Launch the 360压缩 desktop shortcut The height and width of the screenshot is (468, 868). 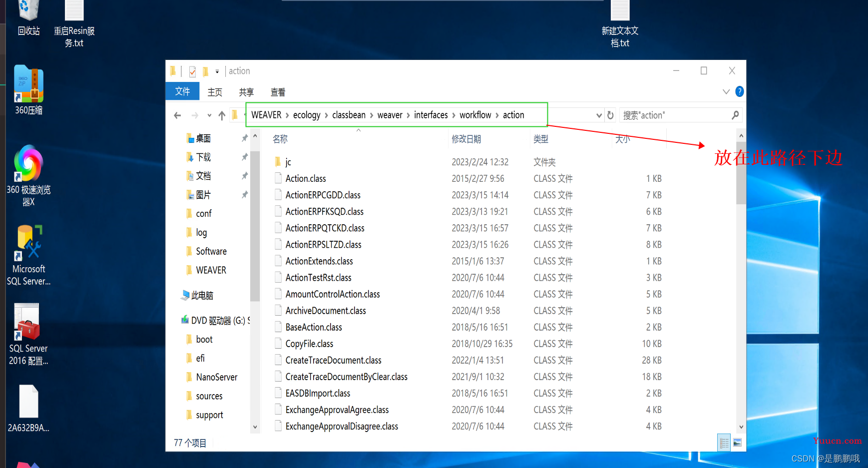coord(28,90)
